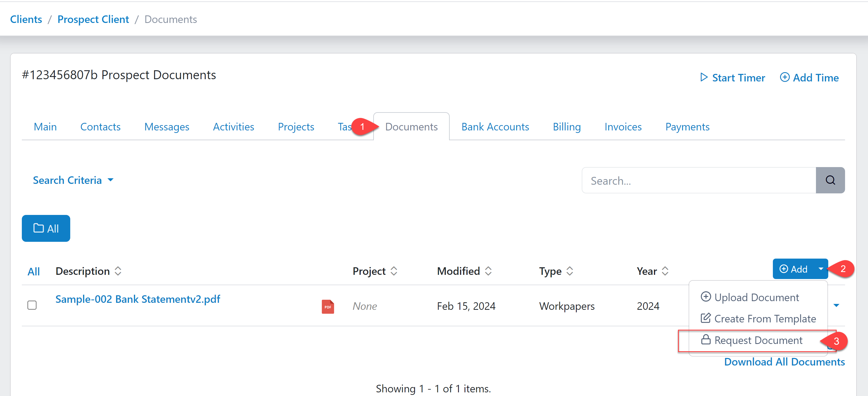Open the Add button dropdown arrow

pos(822,269)
